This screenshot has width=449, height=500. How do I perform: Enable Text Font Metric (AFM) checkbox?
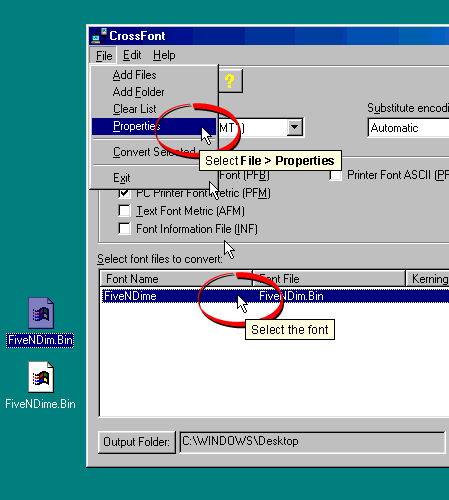pos(124,211)
